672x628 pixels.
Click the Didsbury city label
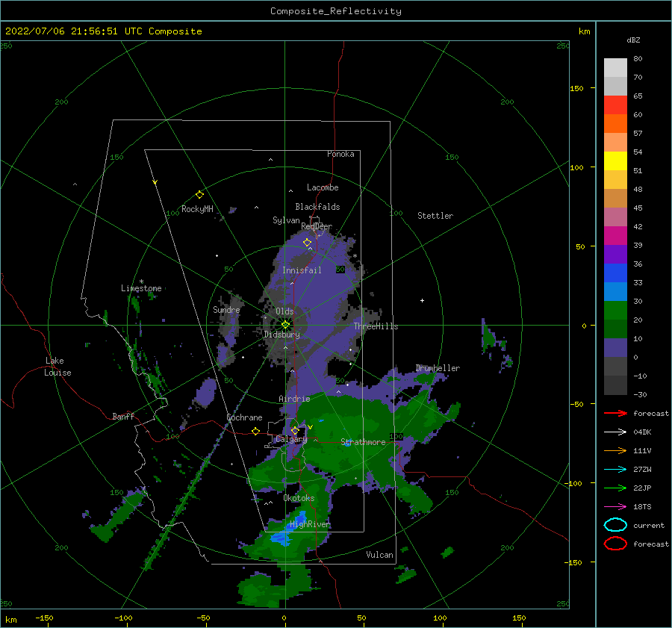tap(282, 335)
